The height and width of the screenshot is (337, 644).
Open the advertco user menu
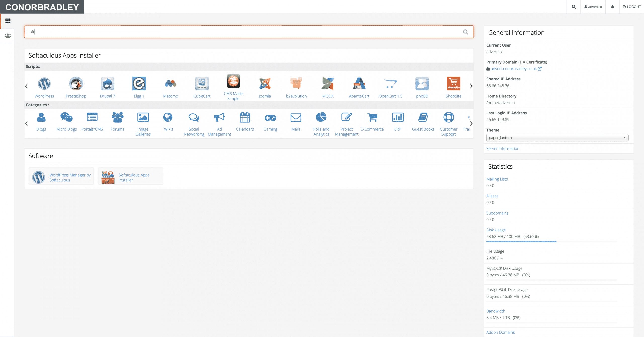point(593,7)
